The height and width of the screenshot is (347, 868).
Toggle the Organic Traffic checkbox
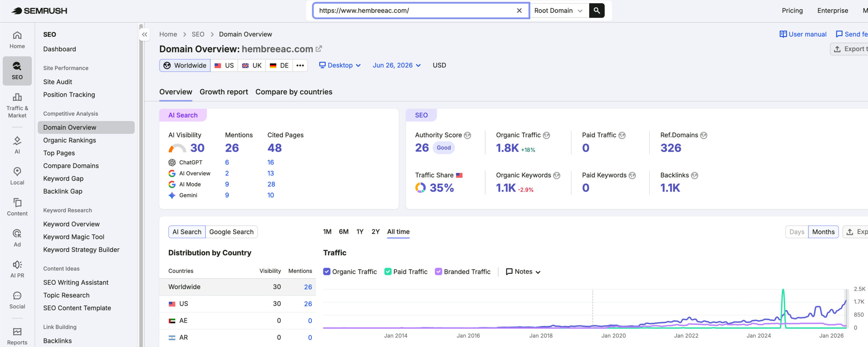click(x=327, y=272)
